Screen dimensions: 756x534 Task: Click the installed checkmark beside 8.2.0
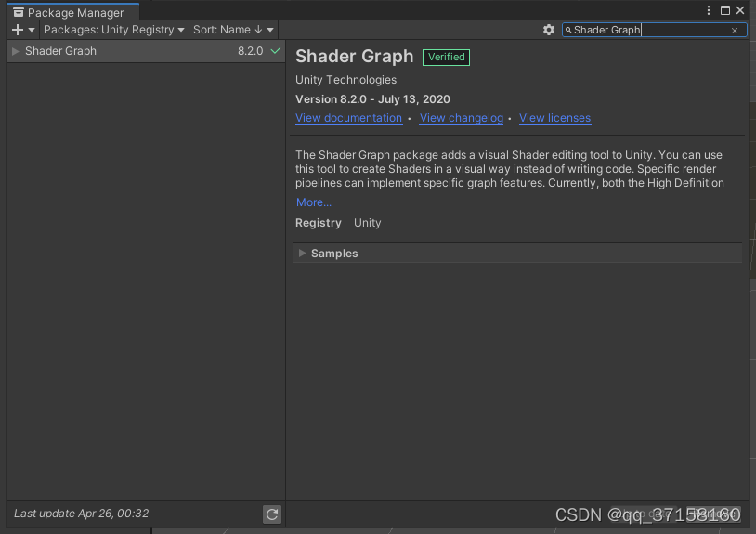[275, 50]
